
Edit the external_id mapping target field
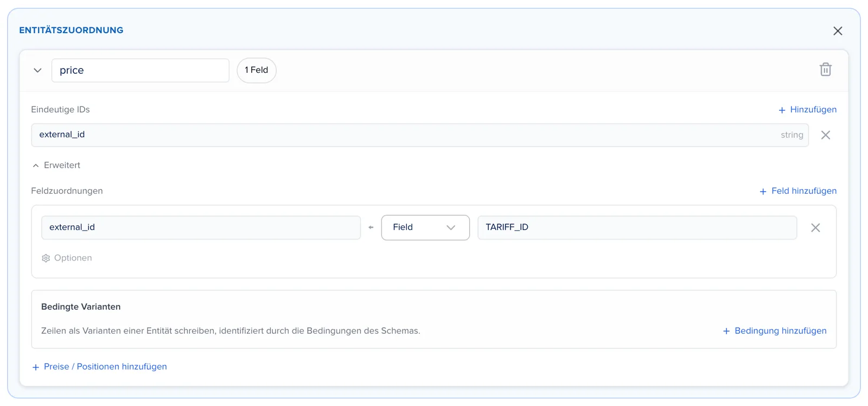pyautogui.click(x=201, y=227)
